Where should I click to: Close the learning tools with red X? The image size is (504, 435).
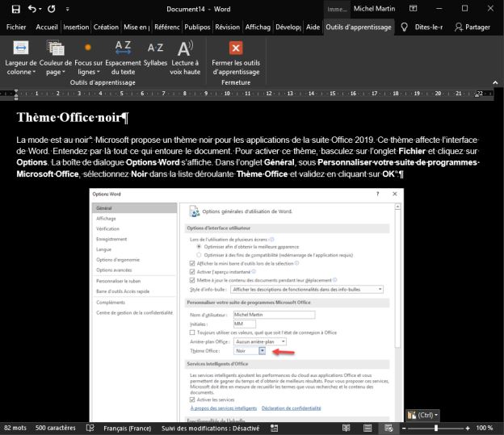pos(236,48)
